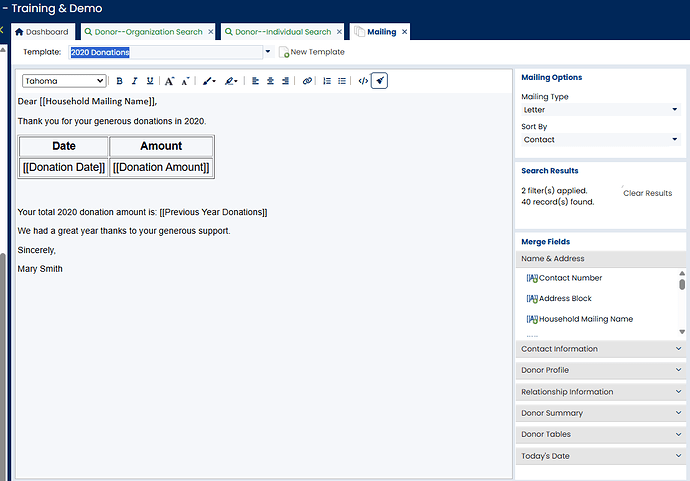Click the [[Donation Date]] table cell
Viewport: 690px width, 481px height.
pyautogui.click(x=64, y=167)
